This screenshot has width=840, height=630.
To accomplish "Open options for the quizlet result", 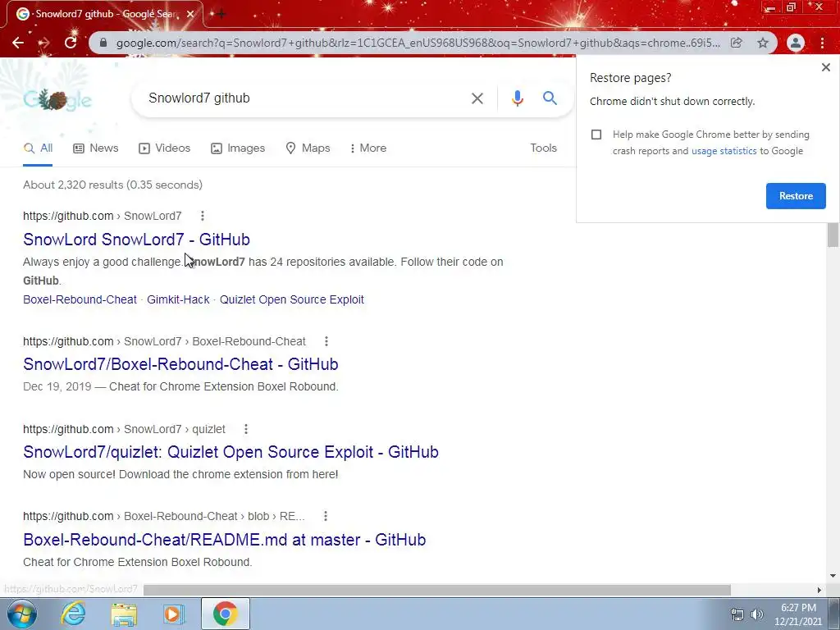I will pos(246,429).
